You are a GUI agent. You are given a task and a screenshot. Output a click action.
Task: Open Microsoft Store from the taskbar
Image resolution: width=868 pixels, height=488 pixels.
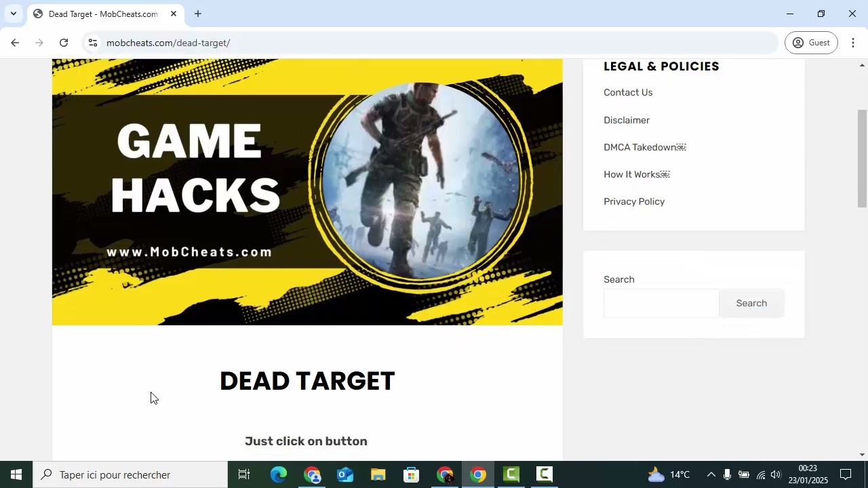[412, 474]
